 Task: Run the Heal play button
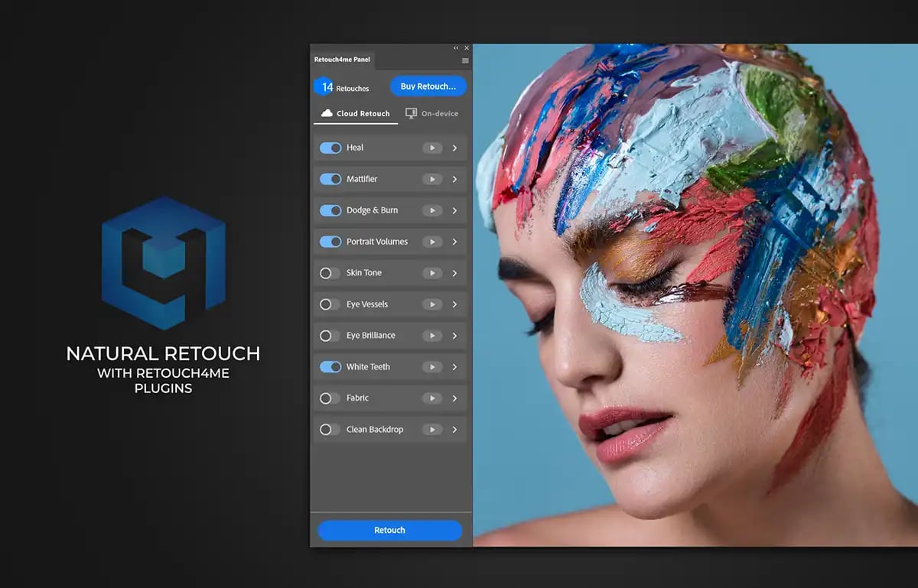point(432,148)
